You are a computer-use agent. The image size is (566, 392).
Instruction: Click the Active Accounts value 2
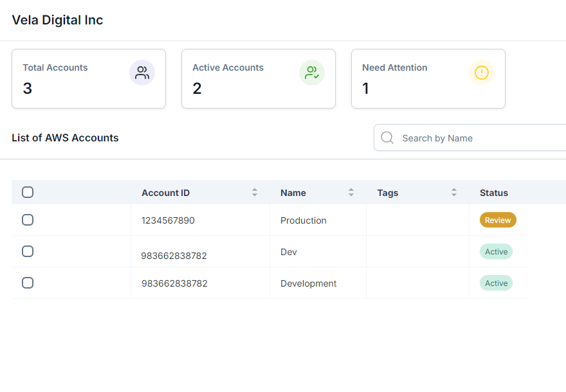197,88
